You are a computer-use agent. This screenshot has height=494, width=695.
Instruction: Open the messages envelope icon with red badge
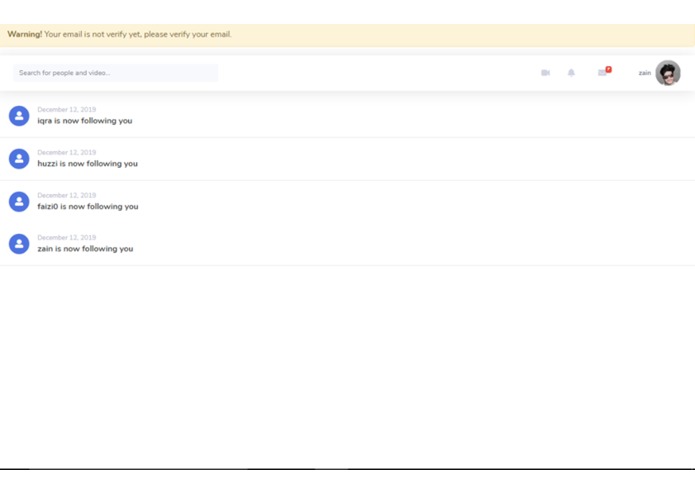click(x=604, y=72)
